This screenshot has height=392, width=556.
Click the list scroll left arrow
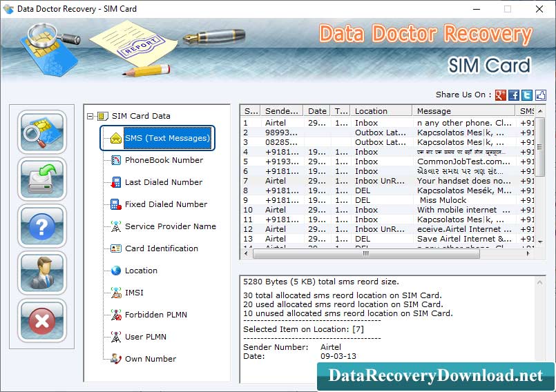tap(246, 253)
